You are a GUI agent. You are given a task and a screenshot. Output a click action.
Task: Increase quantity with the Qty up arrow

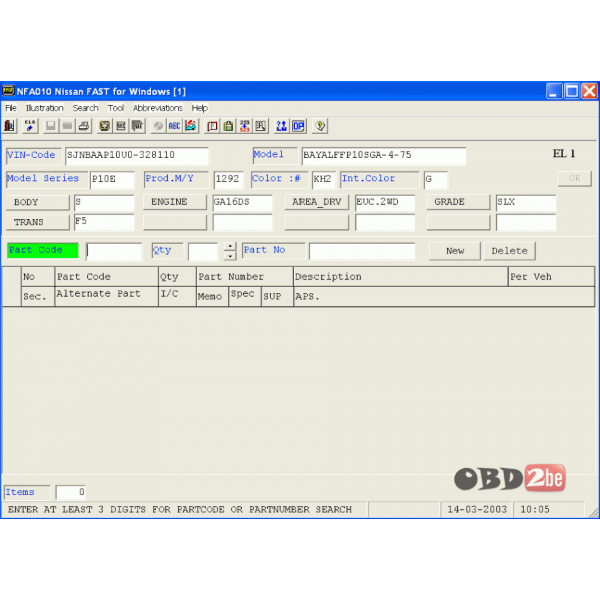[x=230, y=246]
